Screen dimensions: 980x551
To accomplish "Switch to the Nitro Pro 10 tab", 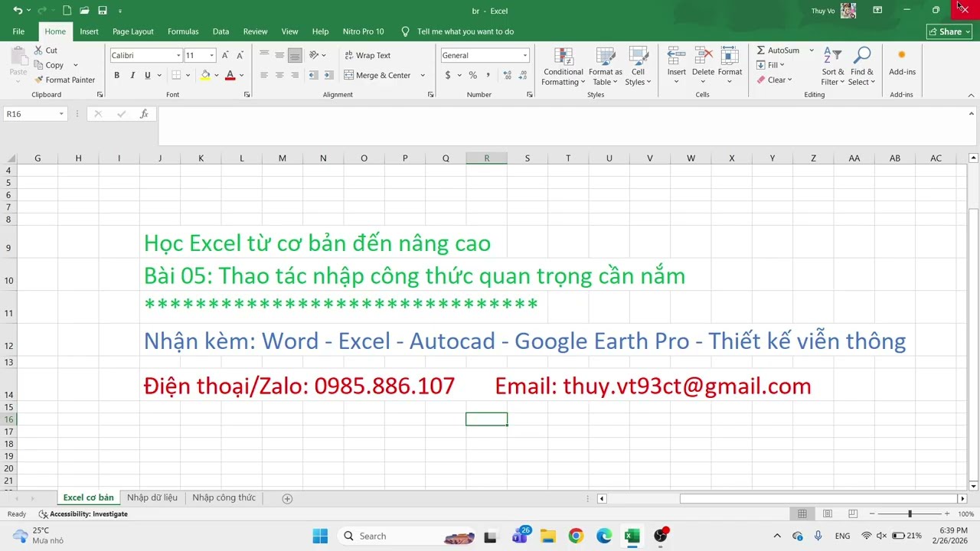I will click(x=363, y=31).
